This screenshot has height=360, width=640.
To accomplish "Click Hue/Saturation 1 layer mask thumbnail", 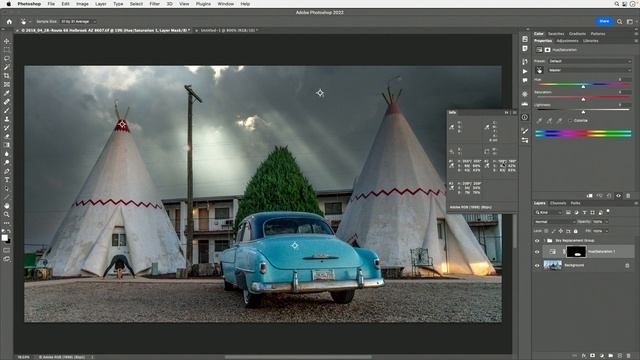I will (577, 252).
